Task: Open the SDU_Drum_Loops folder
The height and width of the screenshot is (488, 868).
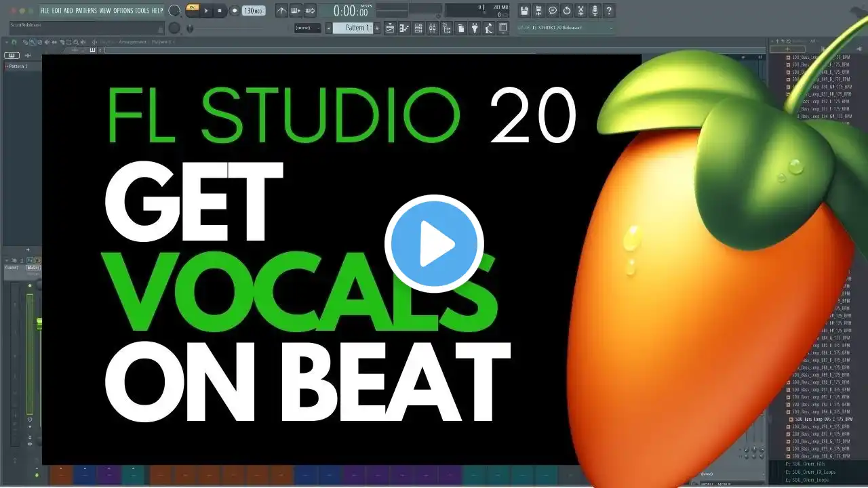Action: point(807,479)
